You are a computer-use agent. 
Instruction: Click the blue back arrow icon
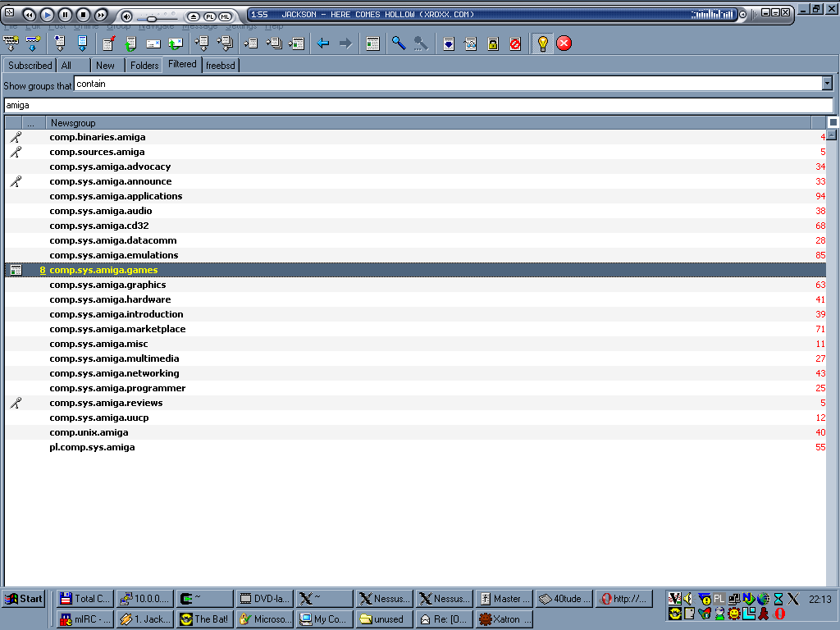(323, 43)
